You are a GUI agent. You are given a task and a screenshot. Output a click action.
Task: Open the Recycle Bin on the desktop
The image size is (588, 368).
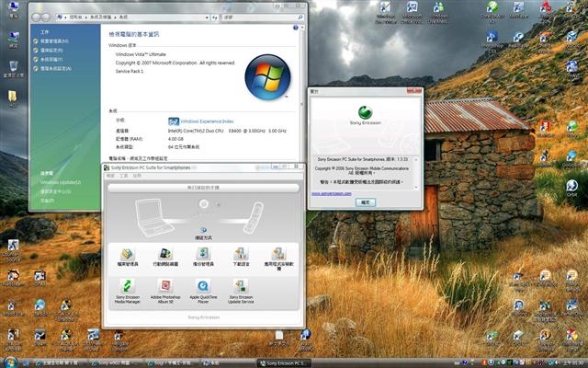pos(13,69)
